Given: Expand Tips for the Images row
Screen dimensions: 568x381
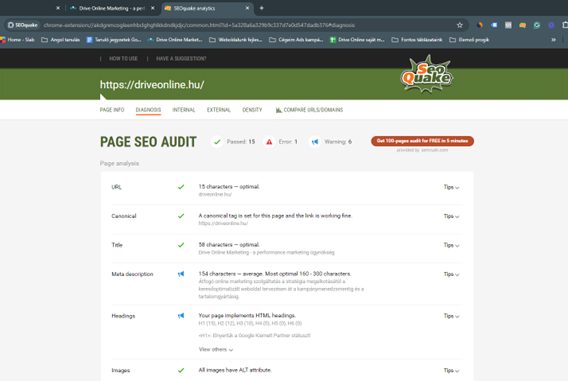Looking at the screenshot, I should point(451,370).
